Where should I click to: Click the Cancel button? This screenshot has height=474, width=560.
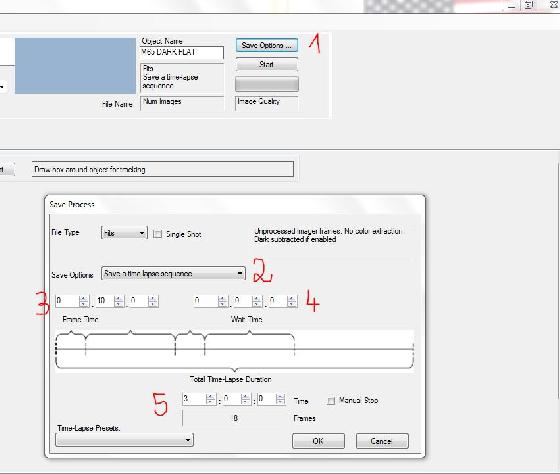pos(382,441)
